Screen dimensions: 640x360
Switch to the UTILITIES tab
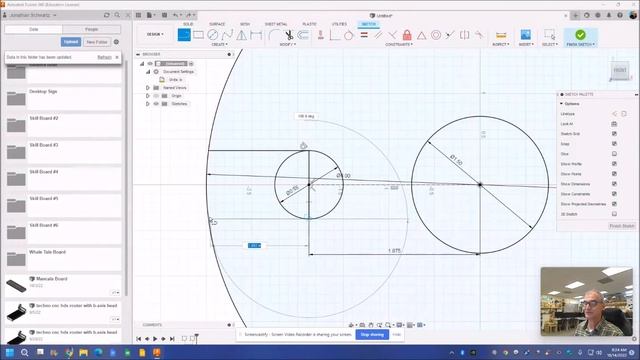(339, 24)
